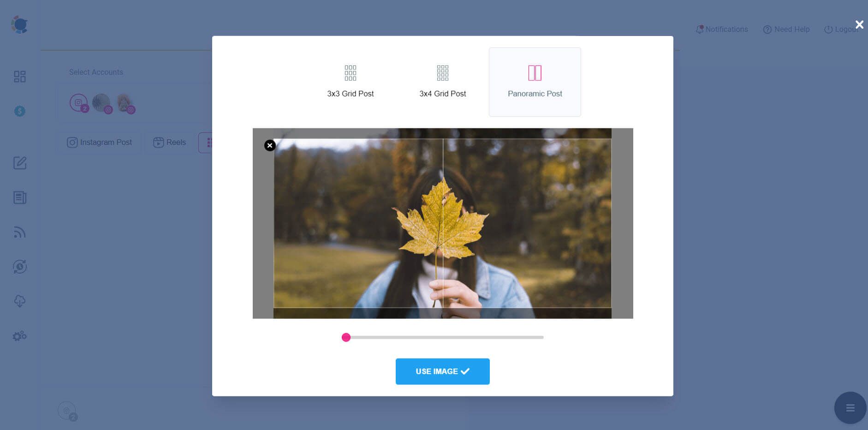868x430 pixels.
Task: Click the dollar earnings icon in sidebar
Action: point(19,111)
